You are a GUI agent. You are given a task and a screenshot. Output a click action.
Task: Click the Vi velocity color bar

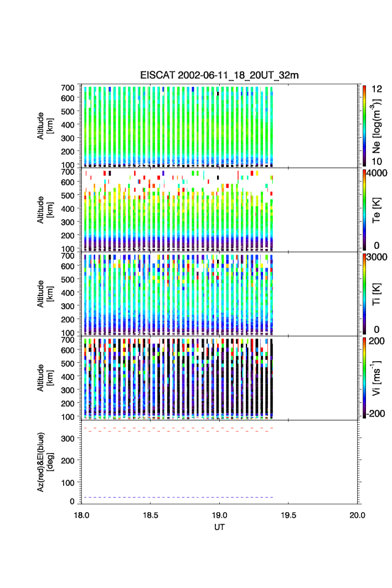coord(364,377)
